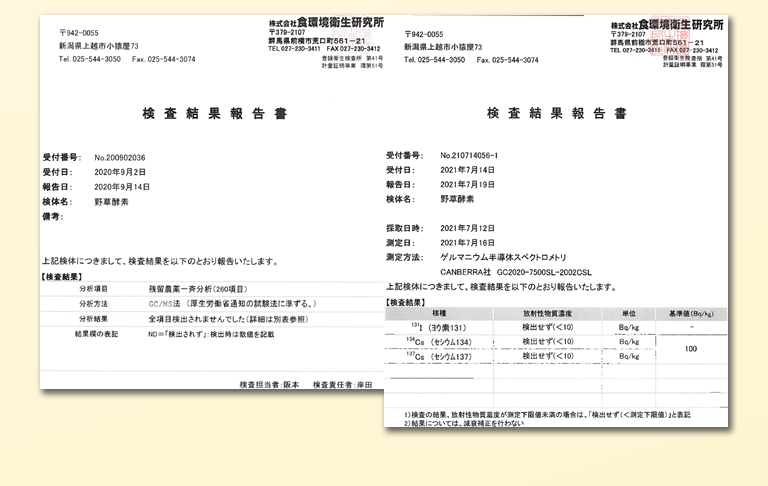Viewport: 768px width, 486px height.
Task: Click sentence 上記検体につきまして in left report
Action: [x=161, y=262]
